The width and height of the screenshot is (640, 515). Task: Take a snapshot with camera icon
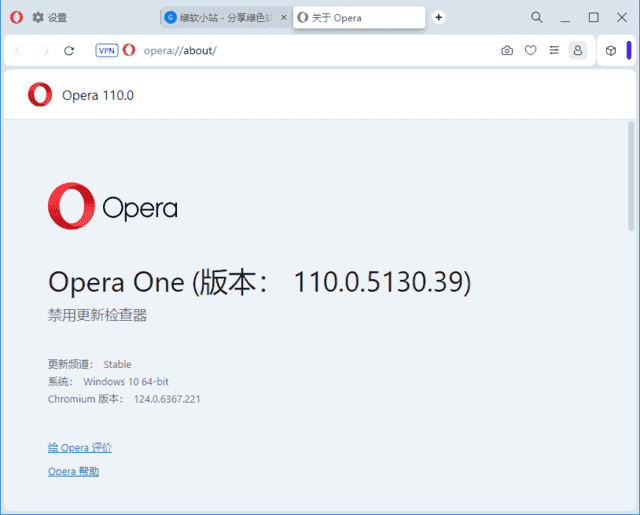[507, 51]
